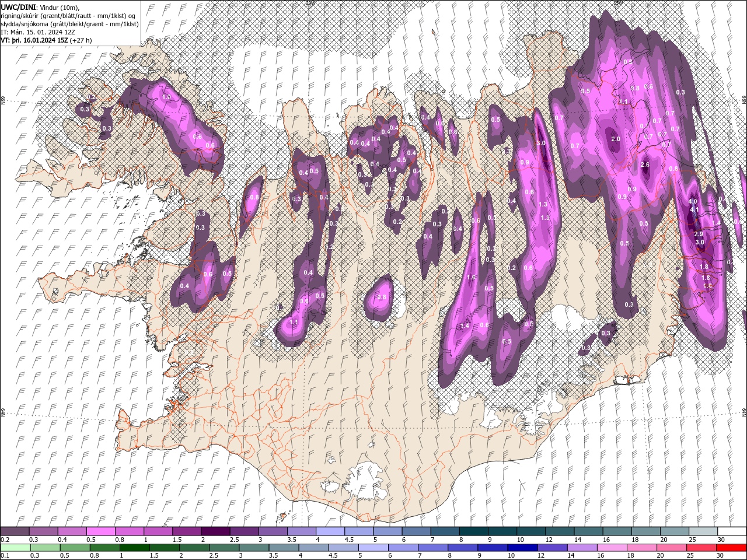Select the bright pink swatch between 0.5 and 0.8

click(101, 531)
